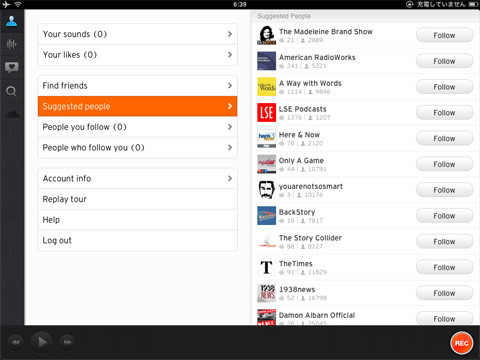Tap the Wi-Fi status icon
The height and width of the screenshot is (360, 480).
(x=18, y=4)
